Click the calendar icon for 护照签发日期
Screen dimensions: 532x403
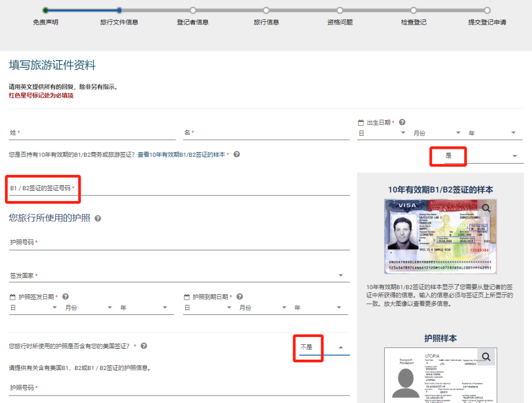pyautogui.click(x=12, y=296)
